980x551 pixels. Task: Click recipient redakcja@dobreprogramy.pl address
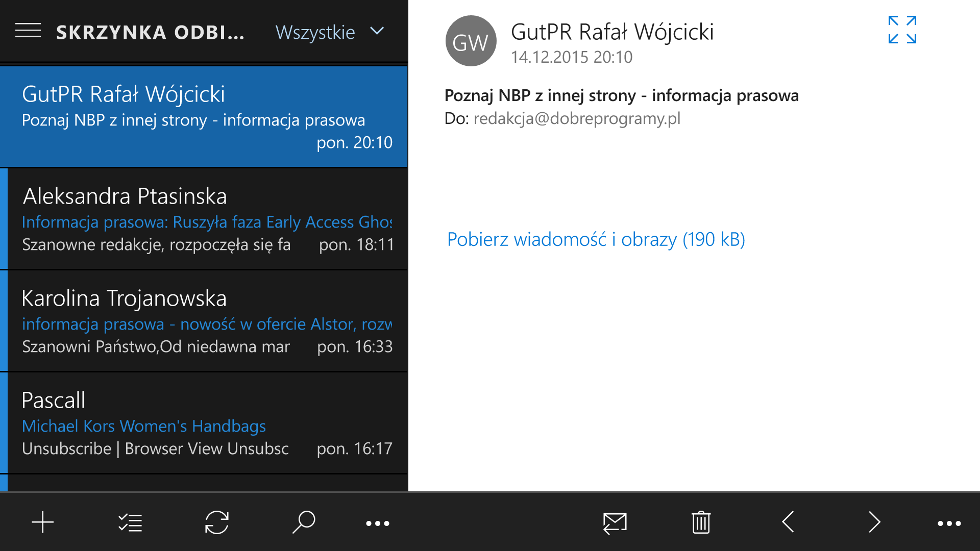(x=577, y=118)
